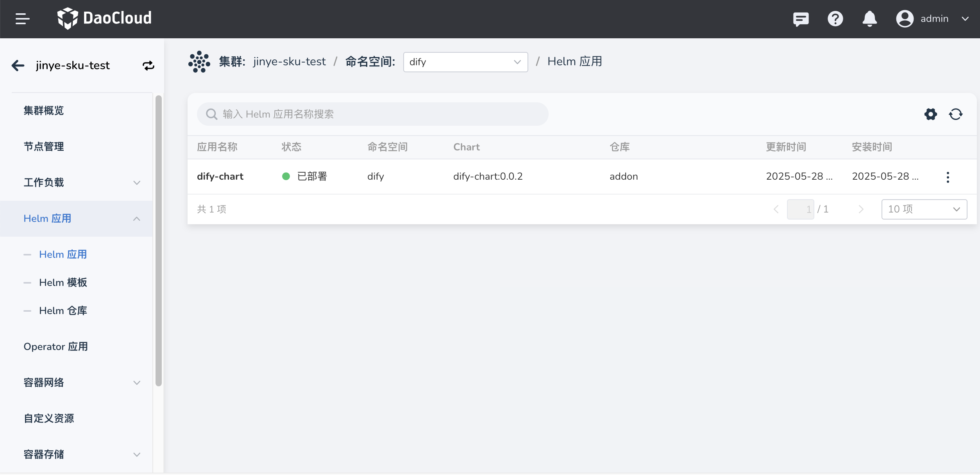Open the Helm 模板 submenu item
This screenshot has height=475, width=980.
tap(63, 282)
